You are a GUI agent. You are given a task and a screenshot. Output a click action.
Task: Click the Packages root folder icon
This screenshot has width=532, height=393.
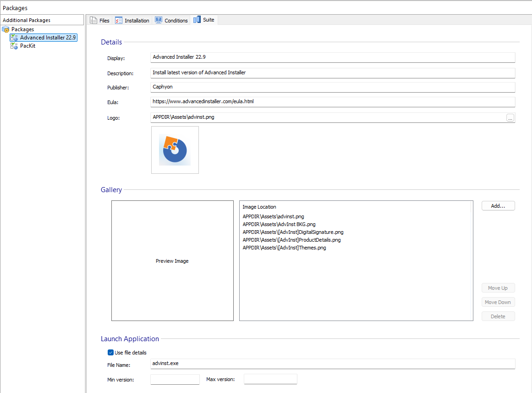click(x=6, y=29)
